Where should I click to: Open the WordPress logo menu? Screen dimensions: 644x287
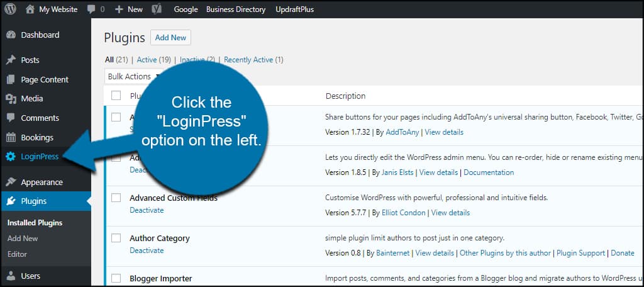(10, 9)
